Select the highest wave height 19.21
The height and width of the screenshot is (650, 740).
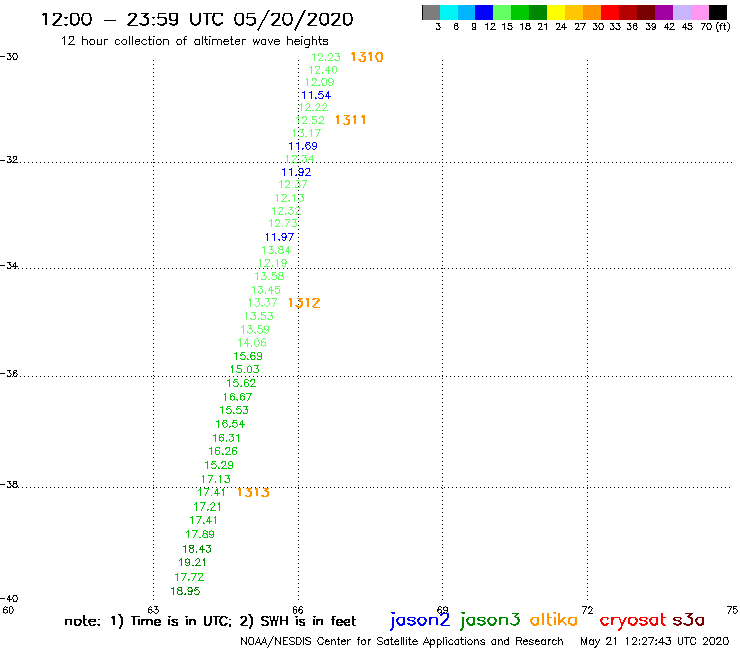[193, 562]
